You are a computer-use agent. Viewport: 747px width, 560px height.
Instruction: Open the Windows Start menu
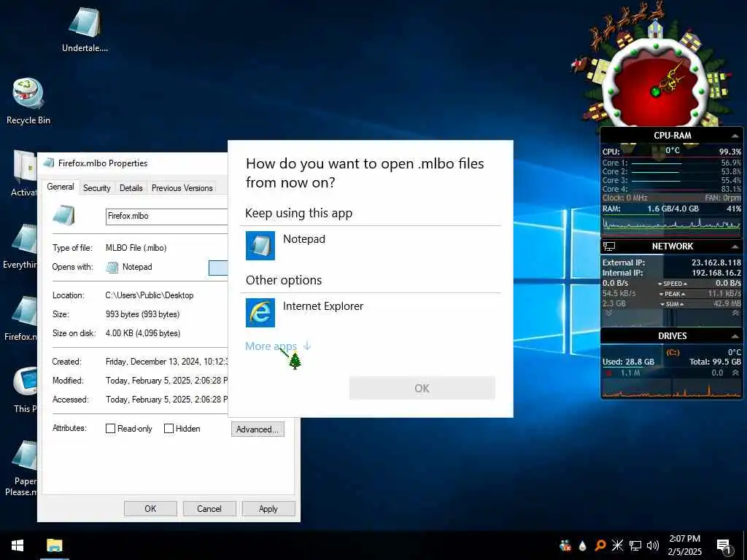point(18,545)
